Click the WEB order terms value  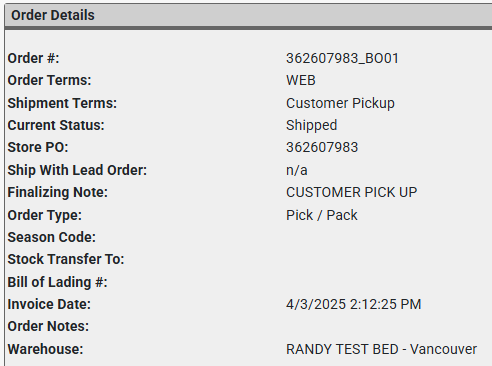click(x=301, y=80)
